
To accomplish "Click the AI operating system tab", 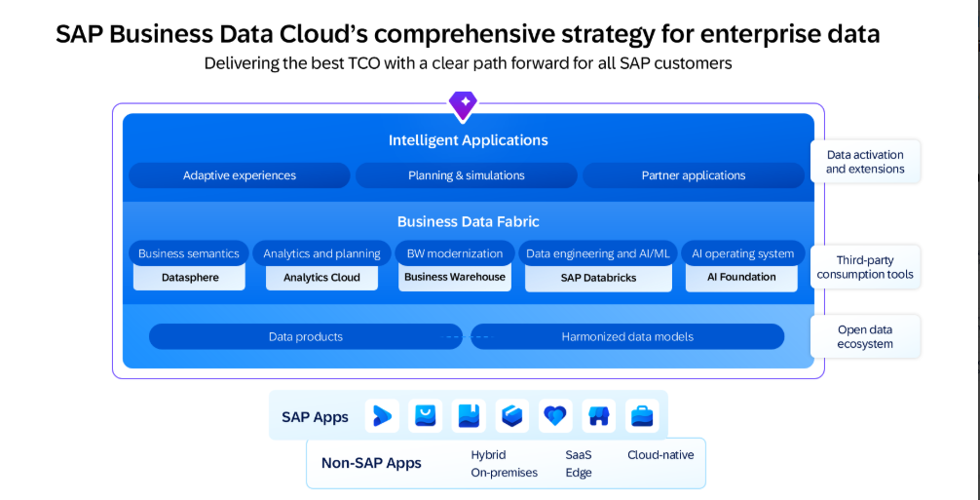I will (x=743, y=253).
